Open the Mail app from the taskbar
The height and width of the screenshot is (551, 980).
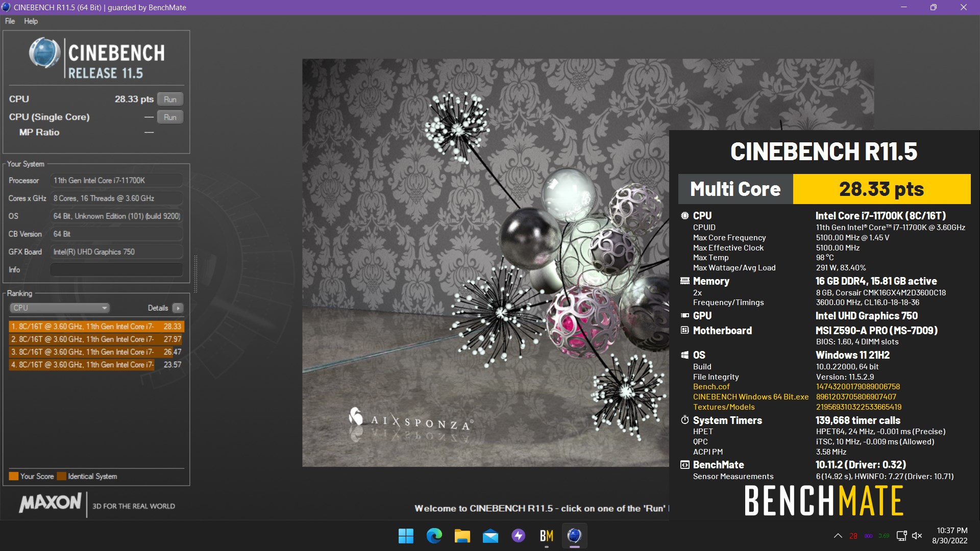(491, 536)
